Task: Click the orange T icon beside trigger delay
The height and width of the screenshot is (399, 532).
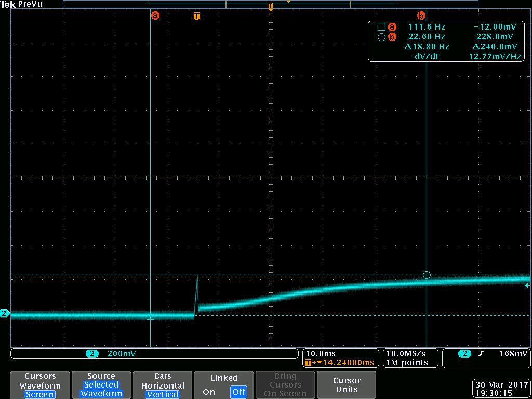Action: click(308, 363)
